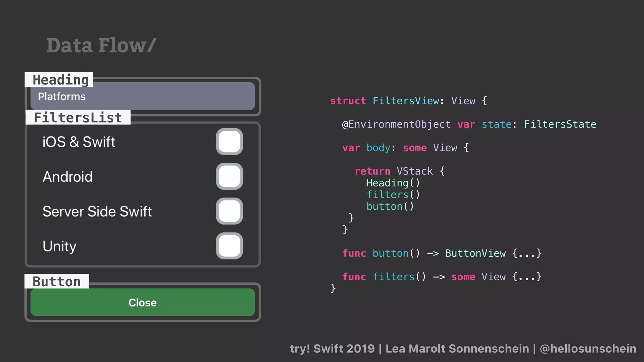Click the filters() call inside VStack

click(x=393, y=195)
